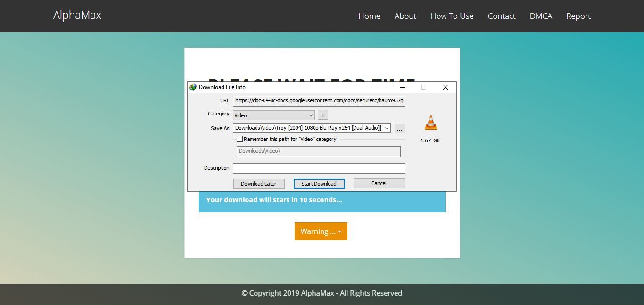
Task: Click the IDM icon in dialog title bar
Action: pyautogui.click(x=192, y=87)
